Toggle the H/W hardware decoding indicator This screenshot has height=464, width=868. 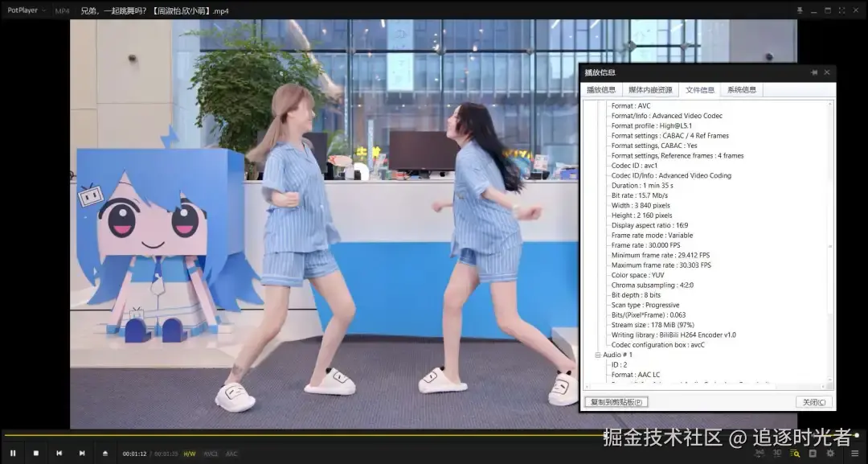coord(190,454)
